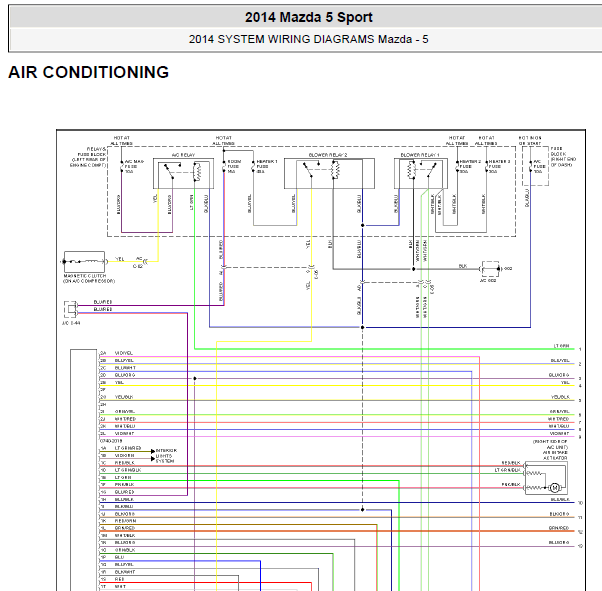Click pin 1A 'LT GRN/RED' label
This screenshot has width=602, height=591.
(128, 448)
